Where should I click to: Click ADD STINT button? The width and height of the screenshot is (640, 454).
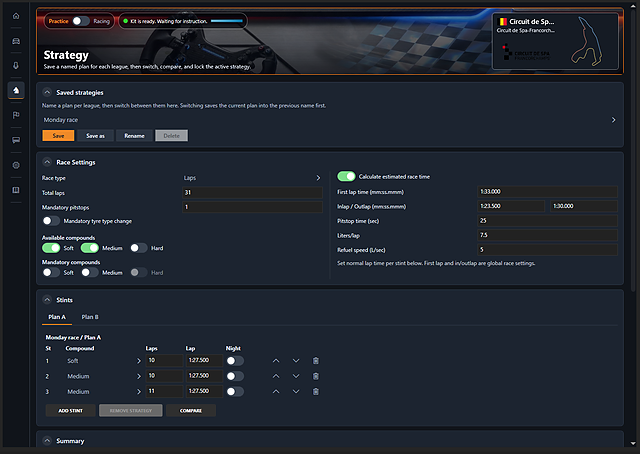tap(71, 410)
